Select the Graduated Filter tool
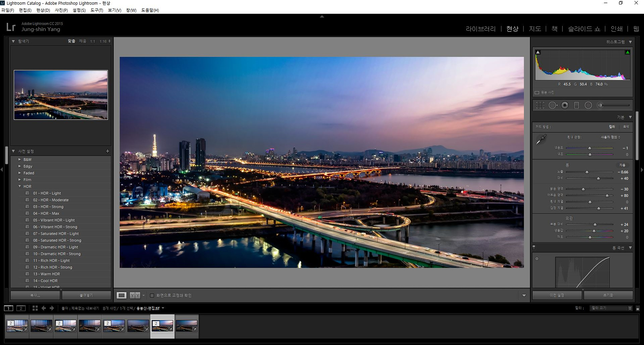The image size is (644, 345). (x=576, y=105)
